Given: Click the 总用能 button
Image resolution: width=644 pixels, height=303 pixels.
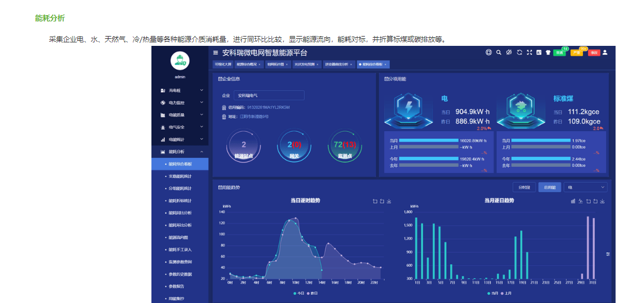Looking at the screenshot, I should (x=549, y=187).
